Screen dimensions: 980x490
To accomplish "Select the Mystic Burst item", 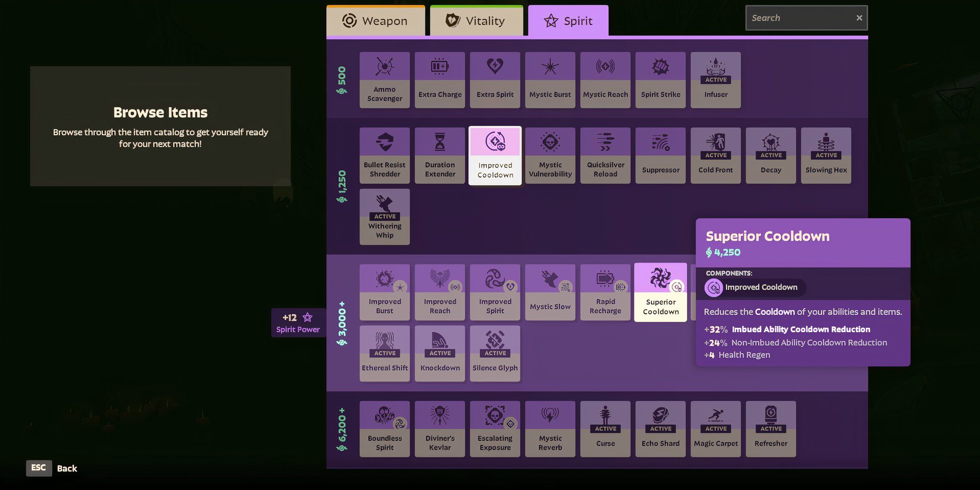I will pos(550,80).
